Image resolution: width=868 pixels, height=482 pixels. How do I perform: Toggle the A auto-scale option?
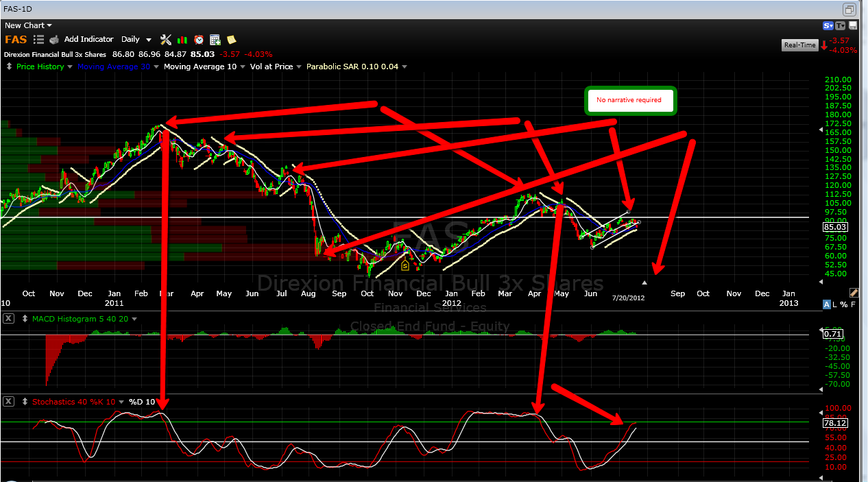coord(827,304)
